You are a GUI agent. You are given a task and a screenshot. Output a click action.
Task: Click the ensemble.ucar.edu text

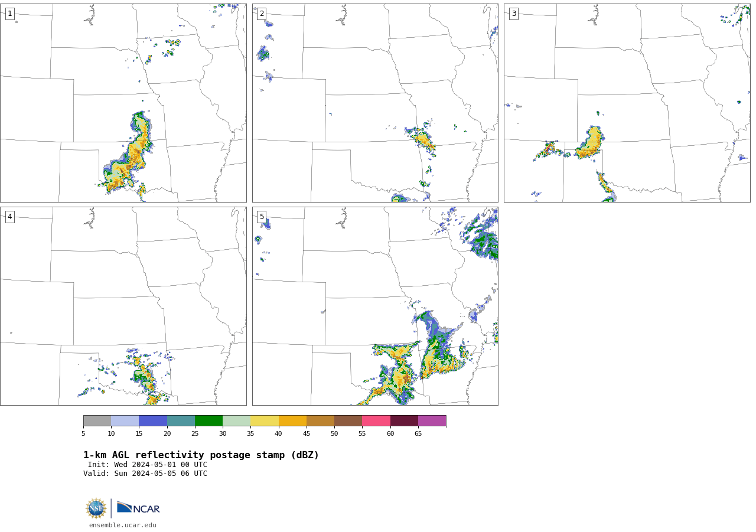123,525
